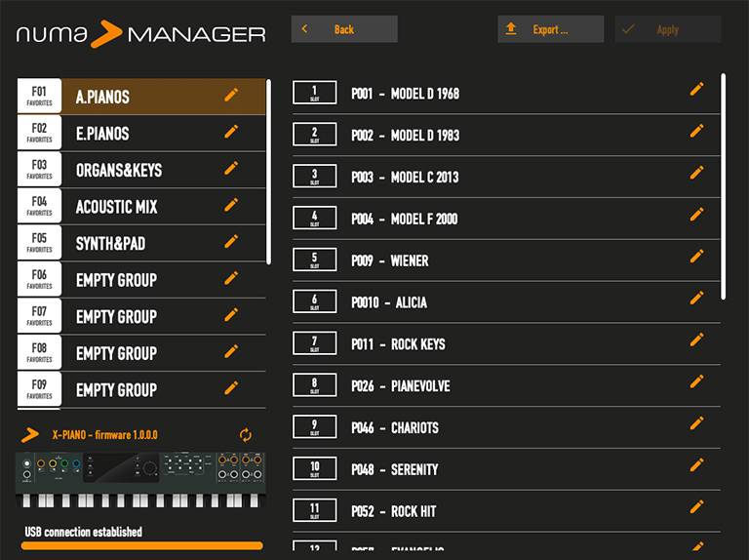Image resolution: width=749 pixels, height=560 pixels.
Task: Click the favorites groups list scrollbar
Action: click(268, 172)
